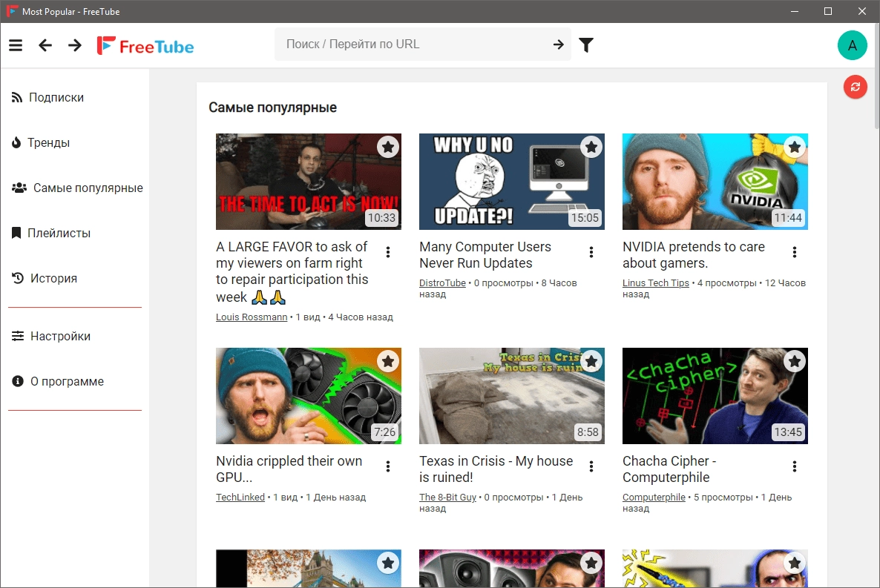Open the Texas in Crisis thumbnail
The width and height of the screenshot is (880, 588).
(512, 395)
